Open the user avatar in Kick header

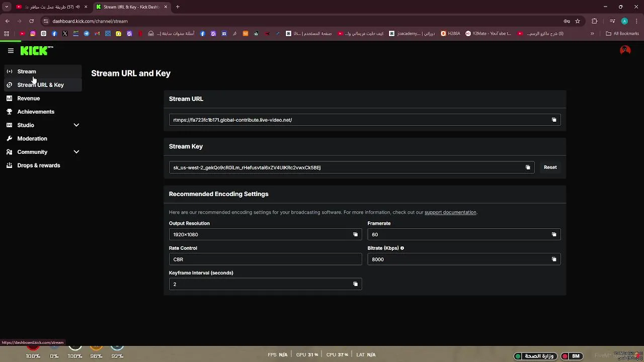(625, 50)
